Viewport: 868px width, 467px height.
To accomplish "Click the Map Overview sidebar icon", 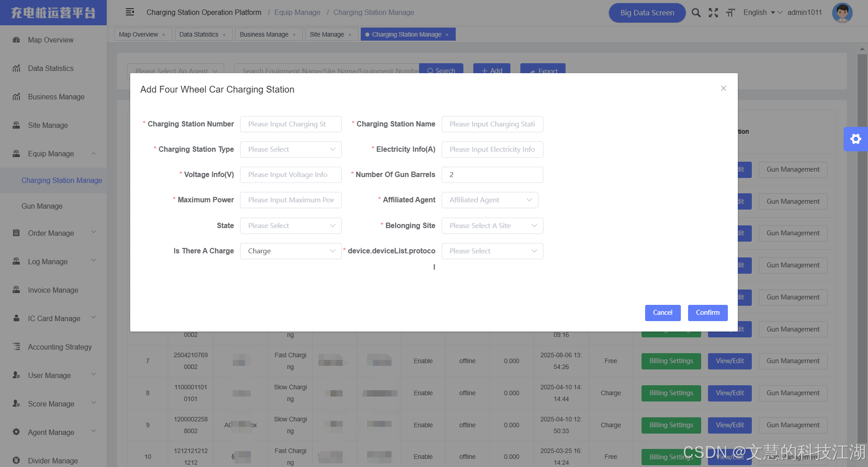I will (16, 40).
